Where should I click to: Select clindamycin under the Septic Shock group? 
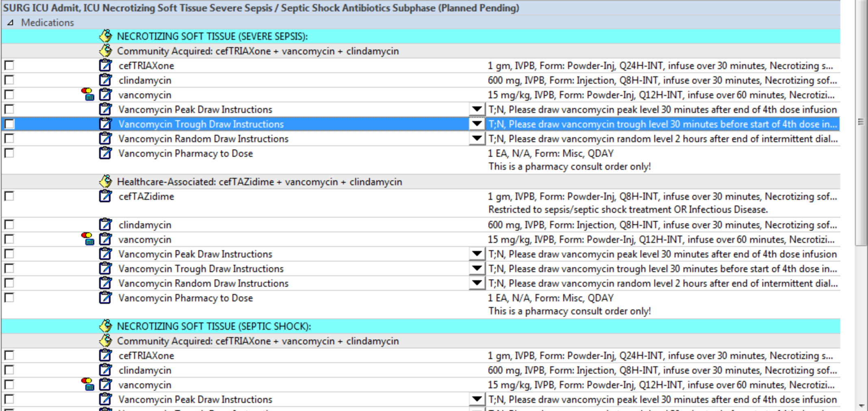coord(144,370)
